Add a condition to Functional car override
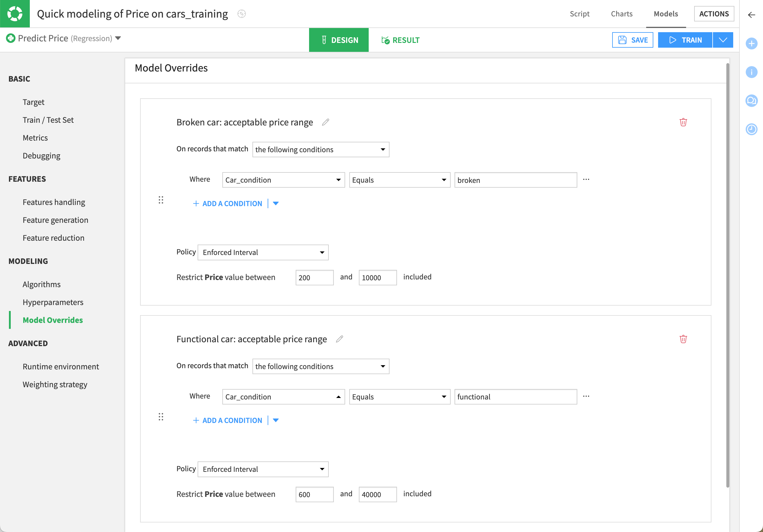 pos(228,420)
